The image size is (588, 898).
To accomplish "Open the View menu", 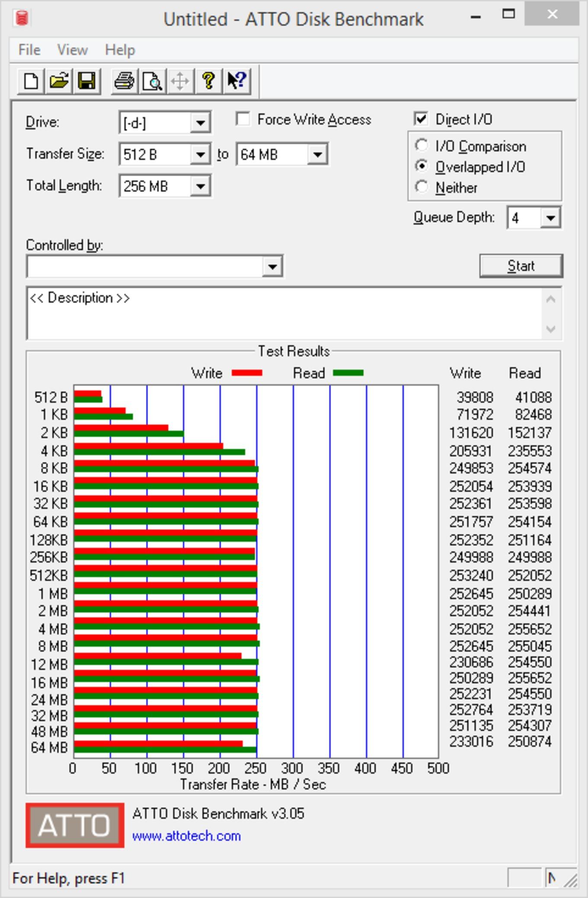I will (x=72, y=50).
